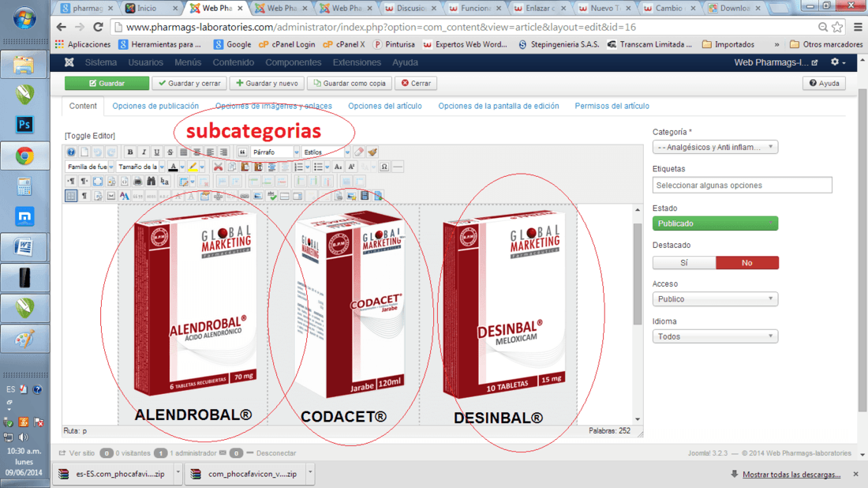Toggle underline formatting

tap(157, 152)
